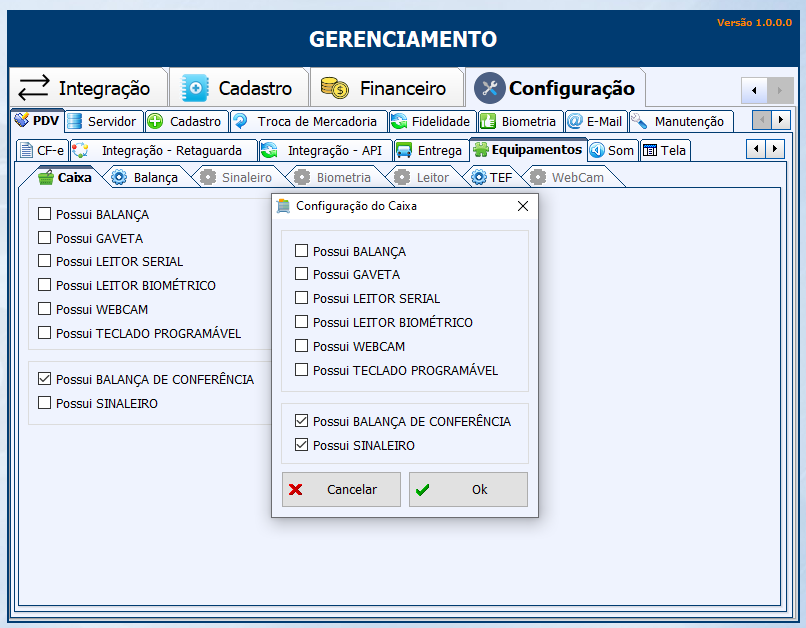
Task: Click the Financeiro coins icon
Action: (x=334, y=88)
